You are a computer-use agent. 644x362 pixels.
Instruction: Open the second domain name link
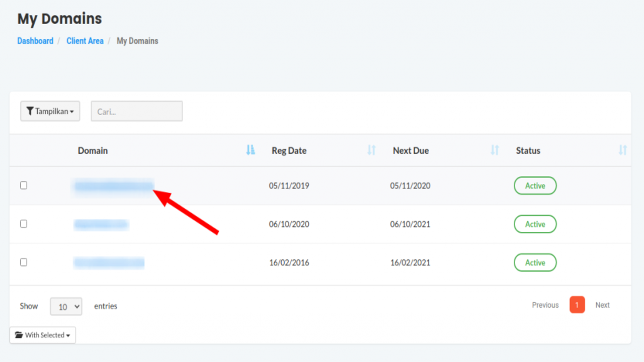[x=101, y=224]
